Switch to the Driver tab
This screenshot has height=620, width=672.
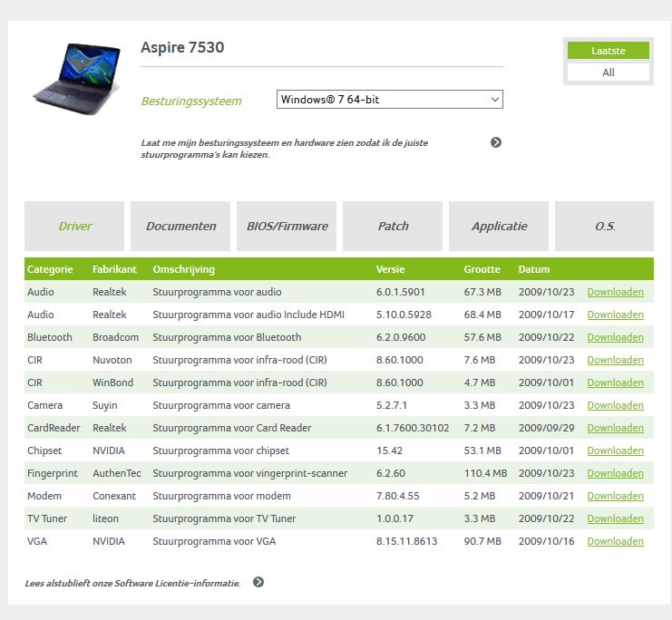pyautogui.click(x=74, y=227)
